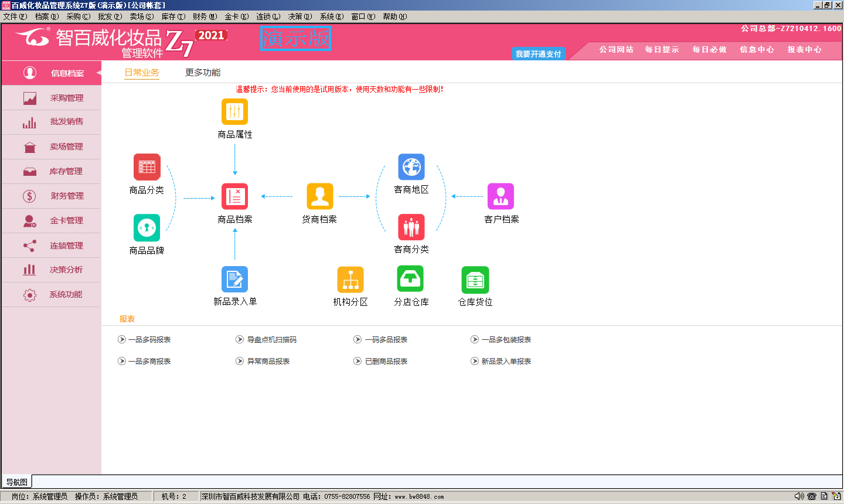Open the 商品属性 icon

234,111
